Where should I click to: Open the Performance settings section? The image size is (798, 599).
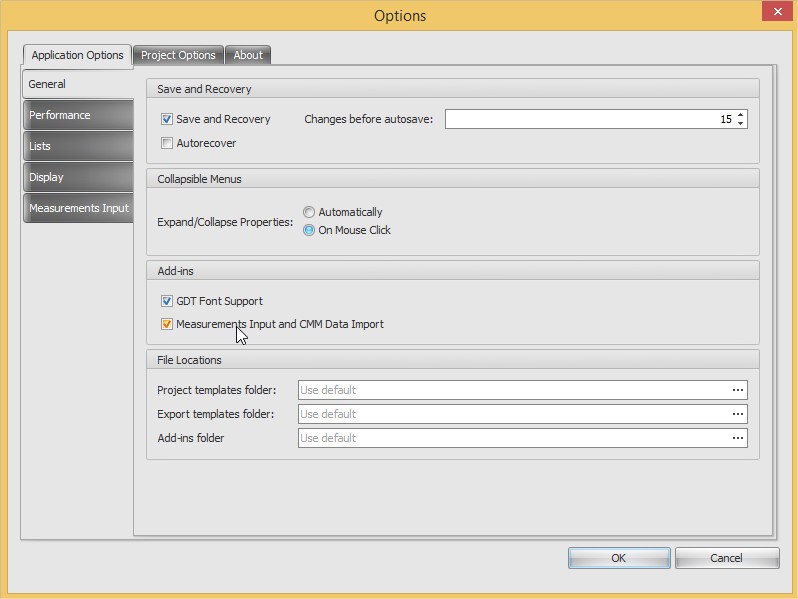pyautogui.click(x=76, y=115)
